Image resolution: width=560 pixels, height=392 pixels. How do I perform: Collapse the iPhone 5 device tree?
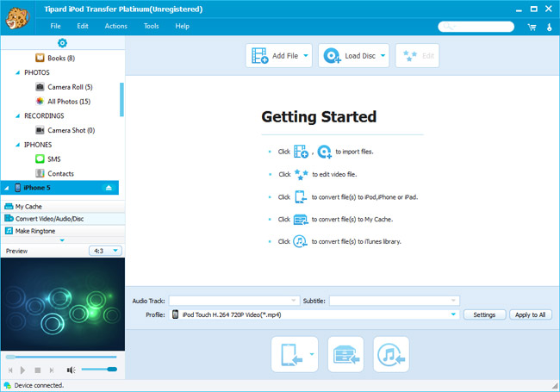6,188
